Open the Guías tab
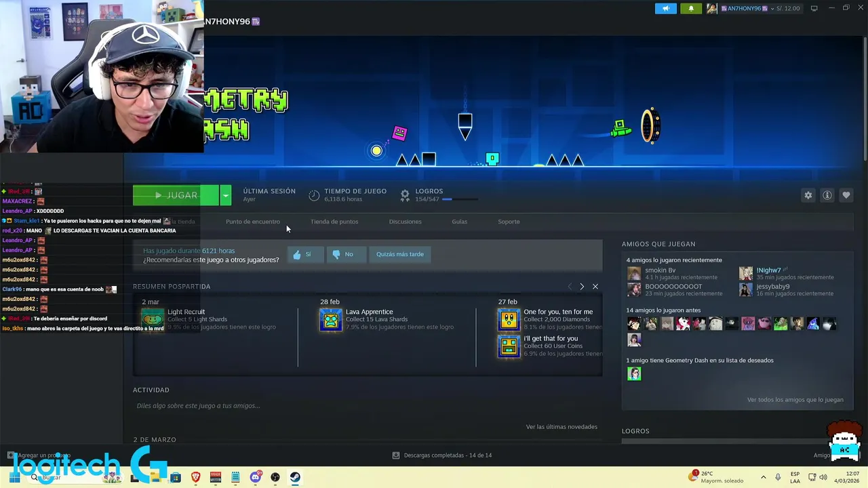 coord(460,222)
